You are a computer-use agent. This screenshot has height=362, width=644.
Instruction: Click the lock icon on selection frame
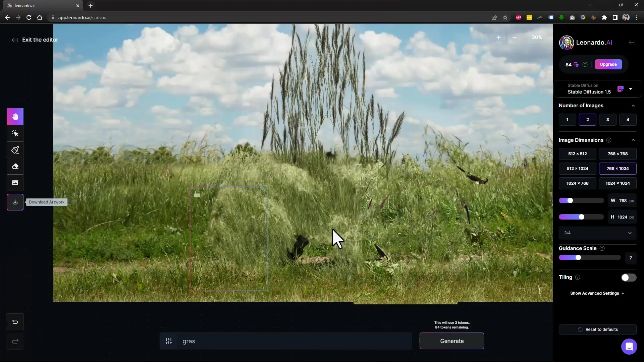pyautogui.click(x=197, y=194)
